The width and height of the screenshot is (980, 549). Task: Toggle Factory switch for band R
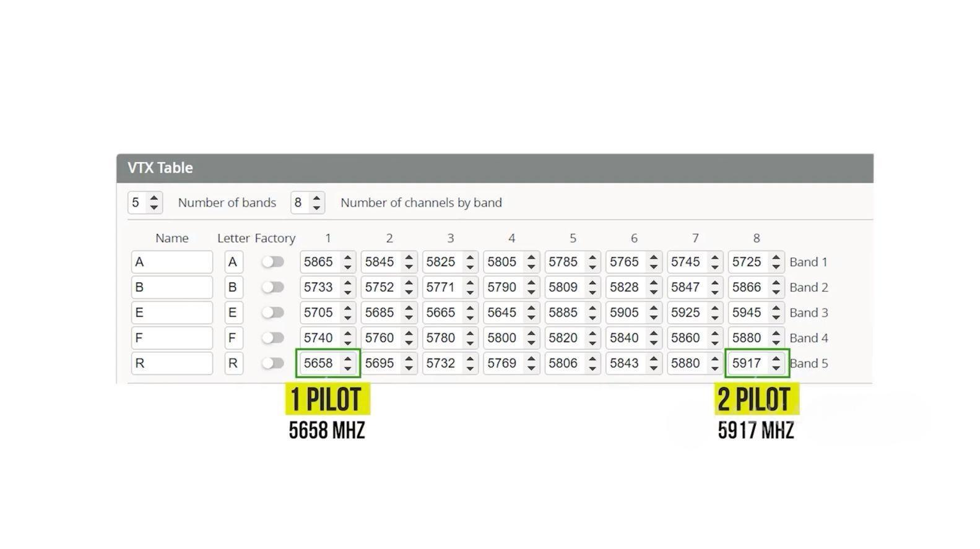coord(272,363)
